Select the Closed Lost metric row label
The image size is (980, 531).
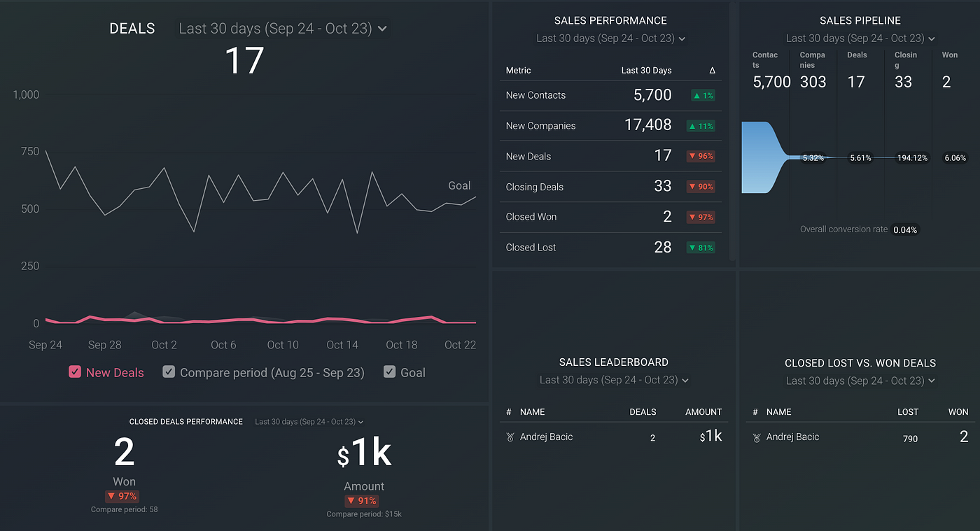click(531, 248)
